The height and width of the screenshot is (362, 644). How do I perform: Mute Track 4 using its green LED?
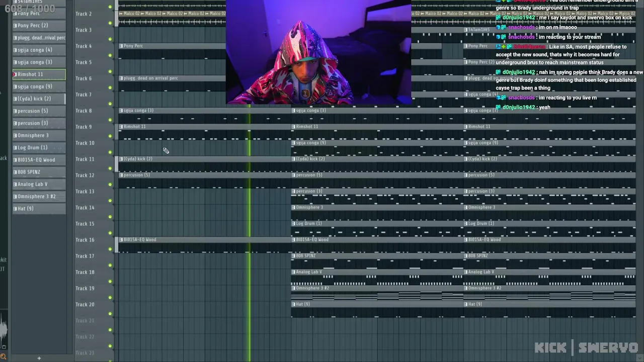coord(110,55)
